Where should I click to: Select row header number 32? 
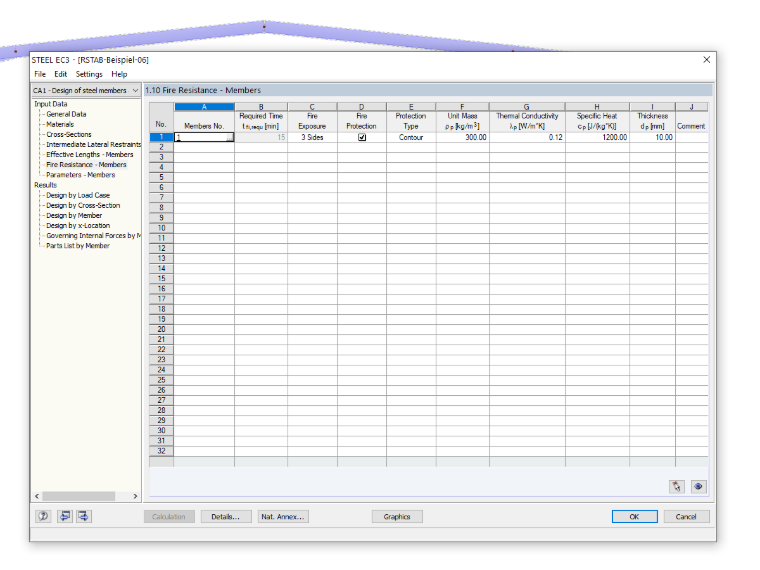(x=161, y=451)
